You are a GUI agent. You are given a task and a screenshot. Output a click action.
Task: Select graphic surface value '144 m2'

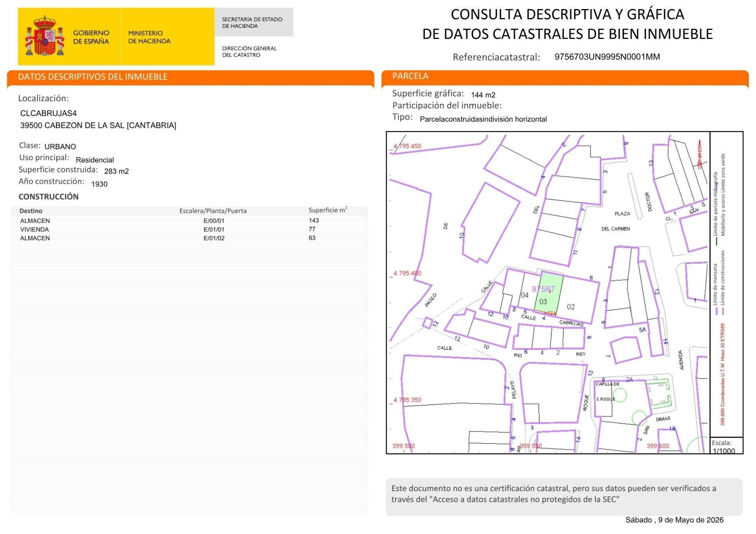483,95
